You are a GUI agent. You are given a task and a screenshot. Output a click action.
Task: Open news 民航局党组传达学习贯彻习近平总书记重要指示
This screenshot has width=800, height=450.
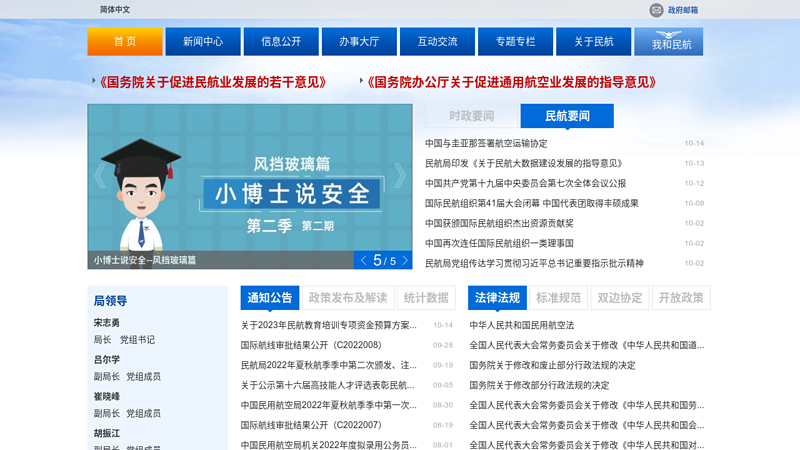(534, 263)
